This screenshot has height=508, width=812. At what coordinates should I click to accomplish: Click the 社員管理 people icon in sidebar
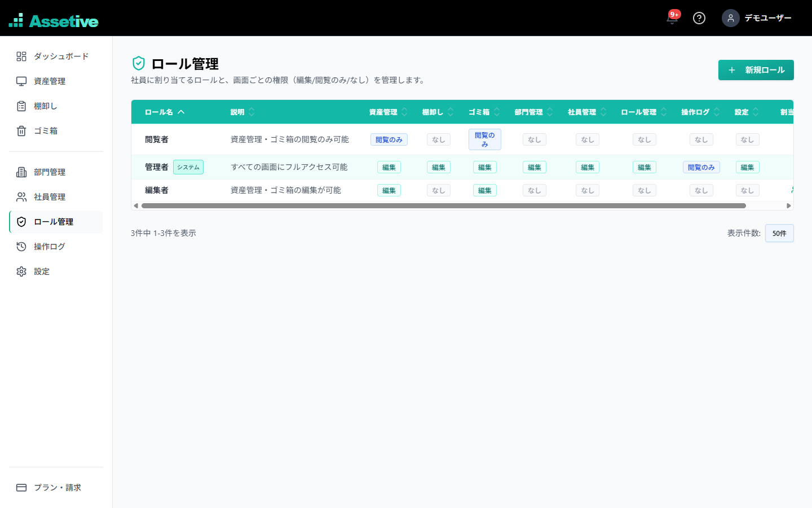point(21,197)
